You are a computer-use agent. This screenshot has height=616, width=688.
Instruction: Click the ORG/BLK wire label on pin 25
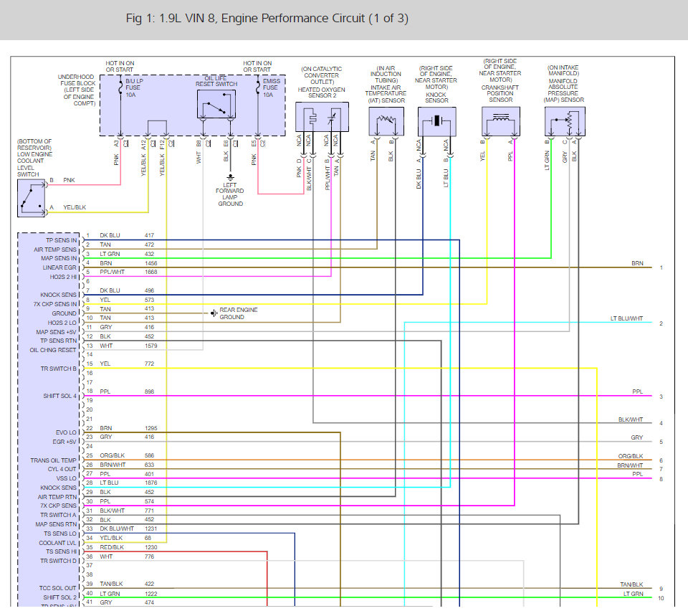click(x=112, y=455)
